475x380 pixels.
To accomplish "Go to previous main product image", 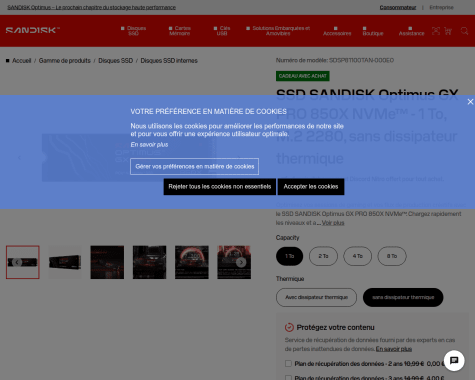I will [19, 158].
